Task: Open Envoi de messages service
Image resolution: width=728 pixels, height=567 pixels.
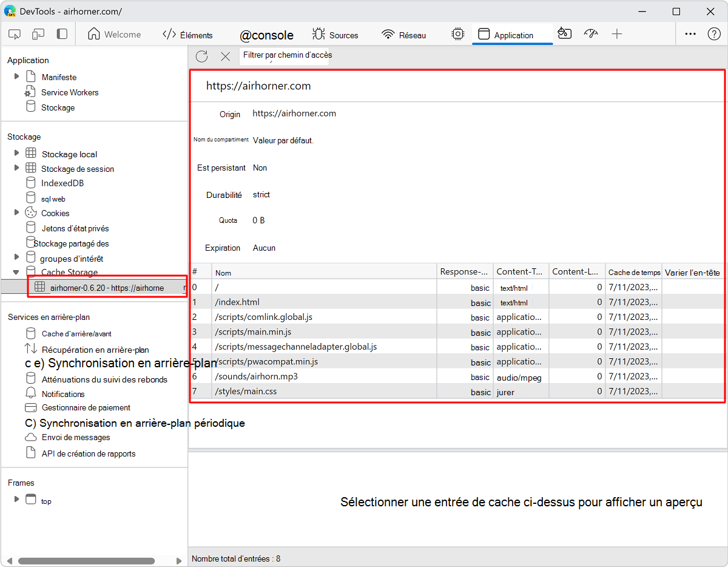Action: point(76,437)
